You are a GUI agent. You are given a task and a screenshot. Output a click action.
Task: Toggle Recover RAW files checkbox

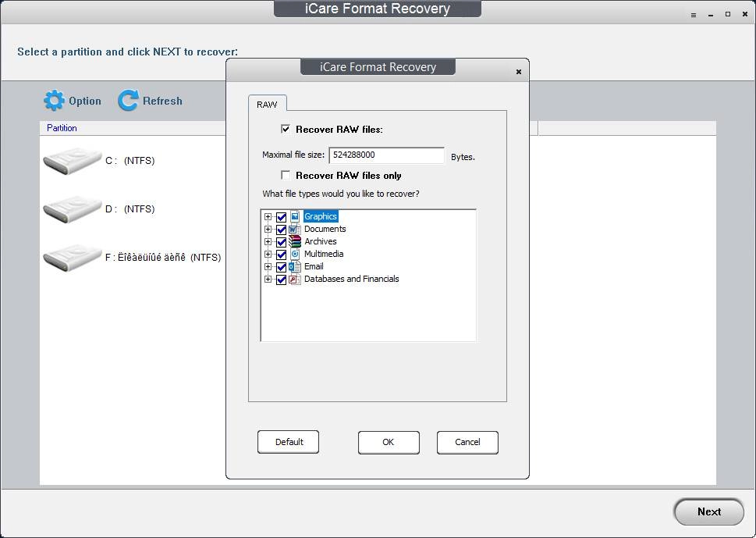pos(286,129)
